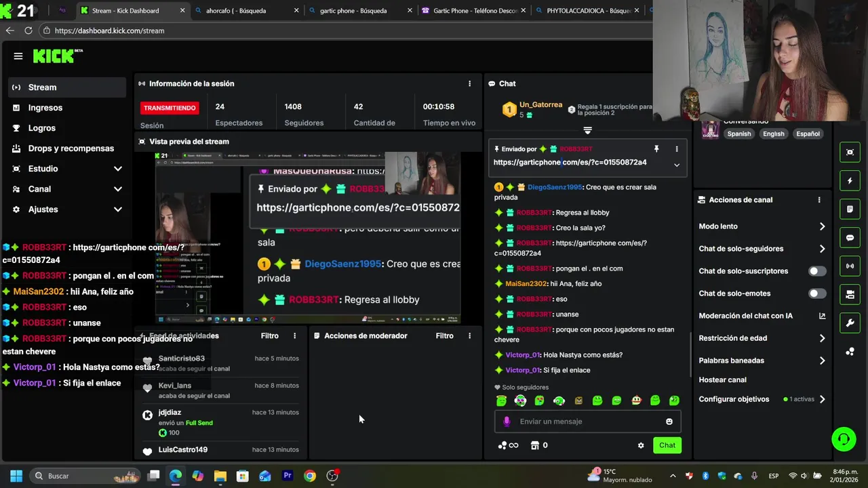
Task: Select Stream in left sidebar
Action: click(x=68, y=87)
